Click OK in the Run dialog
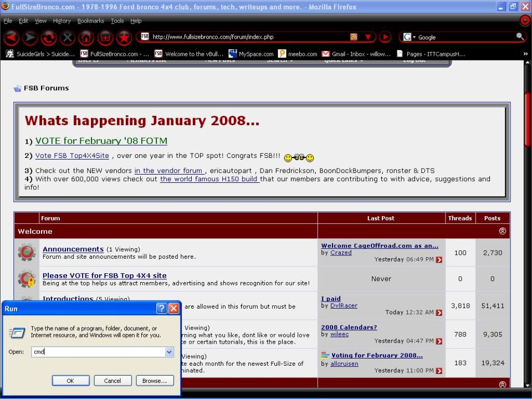Image resolution: width=532 pixels, height=399 pixels. point(70,381)
